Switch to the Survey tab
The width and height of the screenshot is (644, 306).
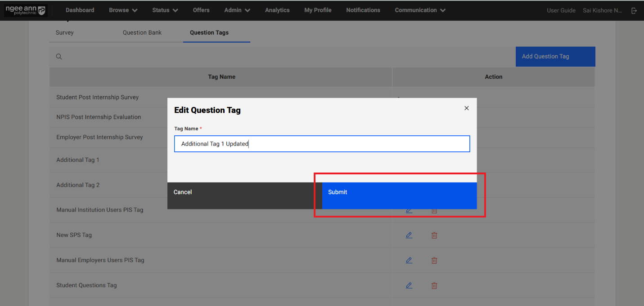click(65, 33)
